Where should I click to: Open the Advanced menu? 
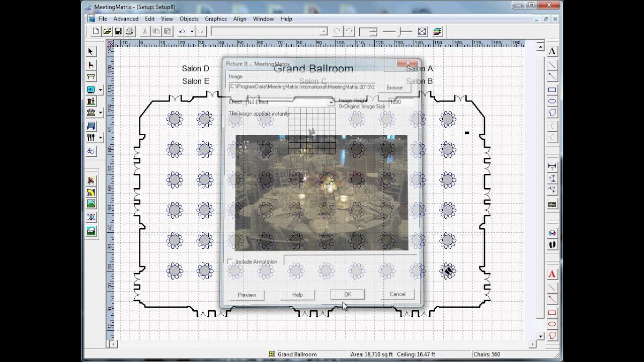point(126,19)
